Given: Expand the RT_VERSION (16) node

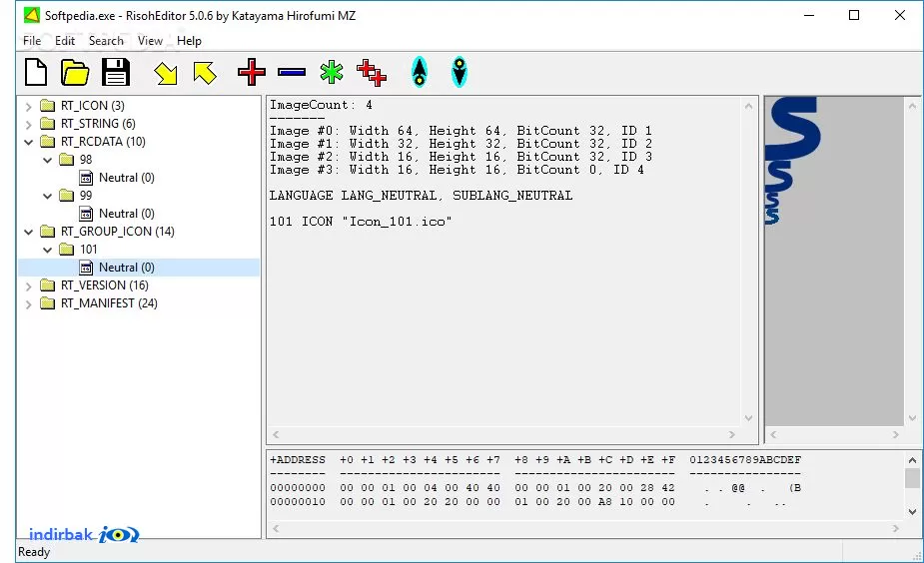Looking at the screenshot, I should pos(28,286).
